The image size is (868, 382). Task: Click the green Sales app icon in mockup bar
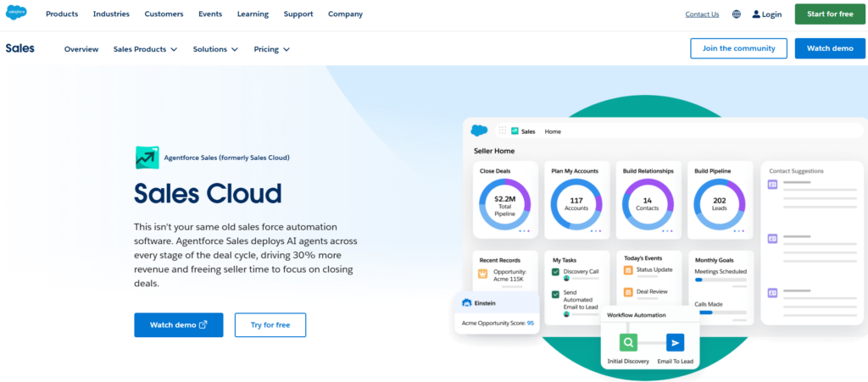click(515, 131)
